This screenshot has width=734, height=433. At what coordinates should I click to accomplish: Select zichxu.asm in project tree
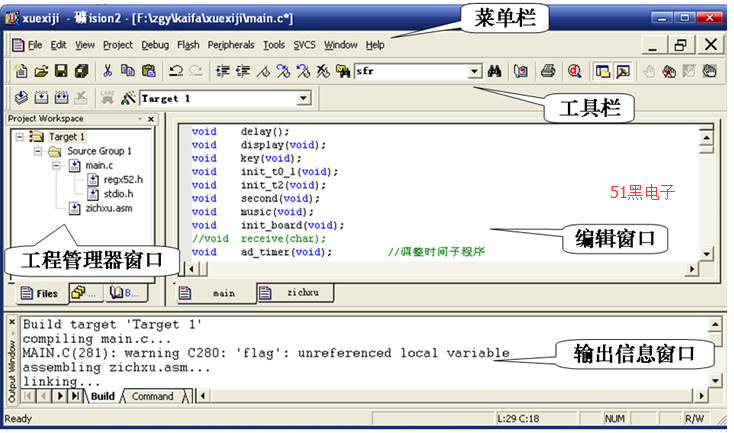[108, 208]
